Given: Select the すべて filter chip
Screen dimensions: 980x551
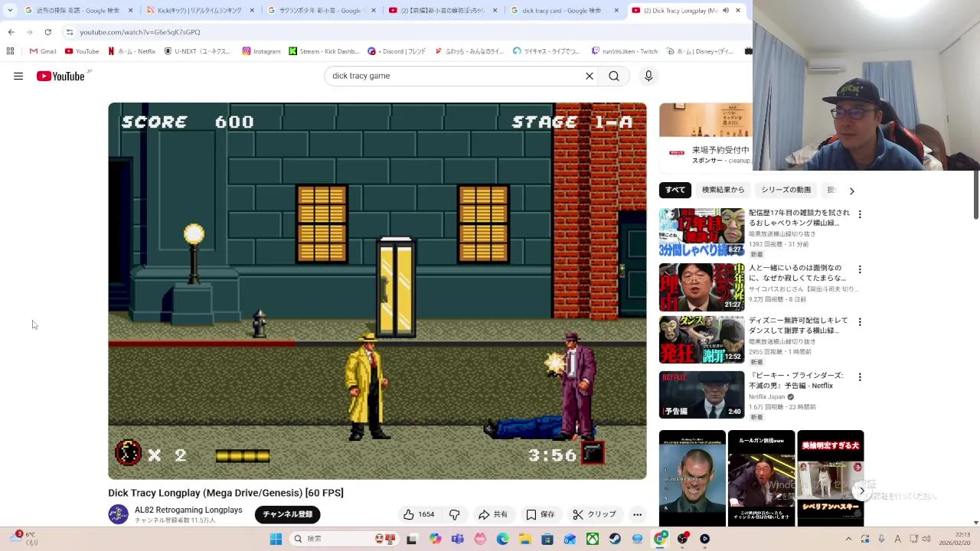Looking at the screenshot, I should 675,190.
